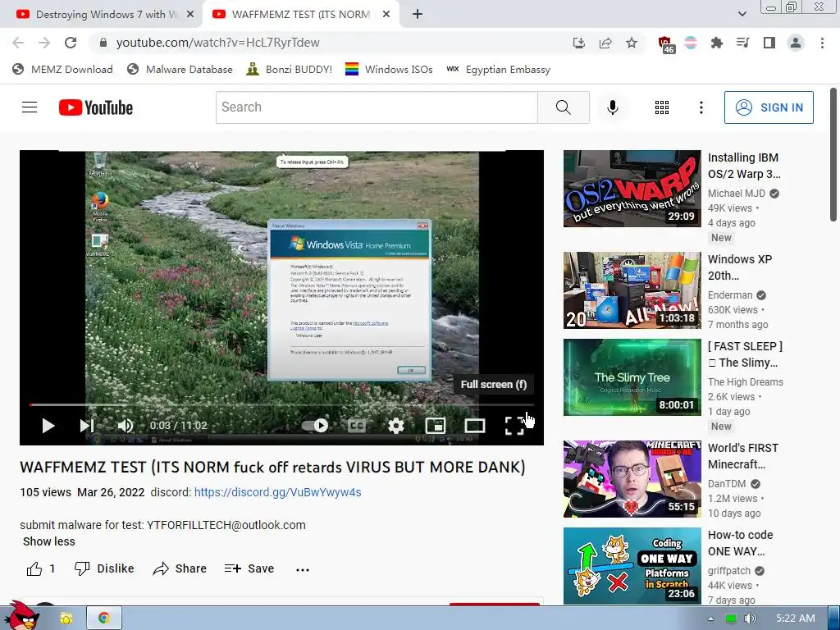Image resolution: width=840 pixels, height=630 pixels.
Task: Open How-to code ONE WAY video title
Action: click(741, 543)
